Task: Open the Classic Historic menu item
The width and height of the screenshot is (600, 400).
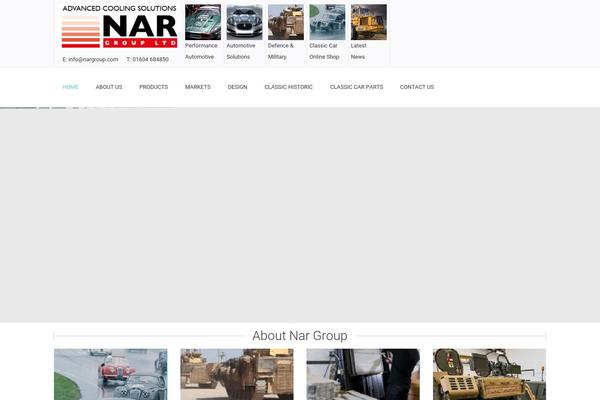Action: click(x=289, y=87)
